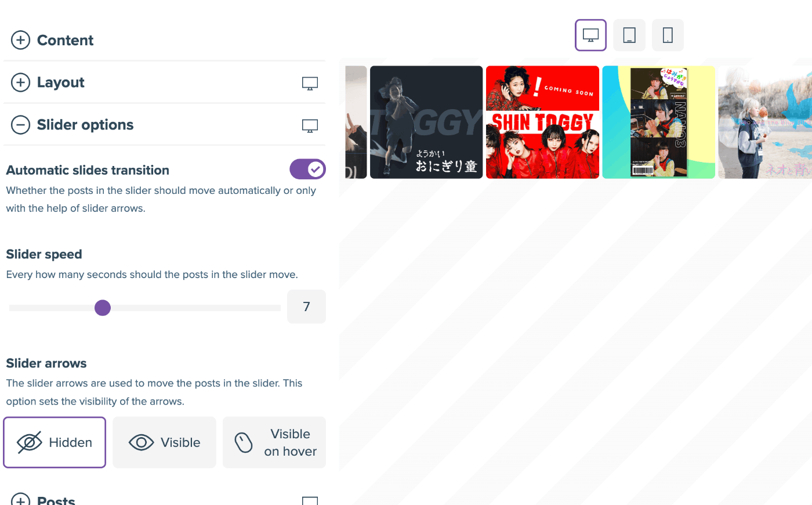The image size is (812, 505).
Task: Select Hidden slider arrows option
Action: (55, 442)
